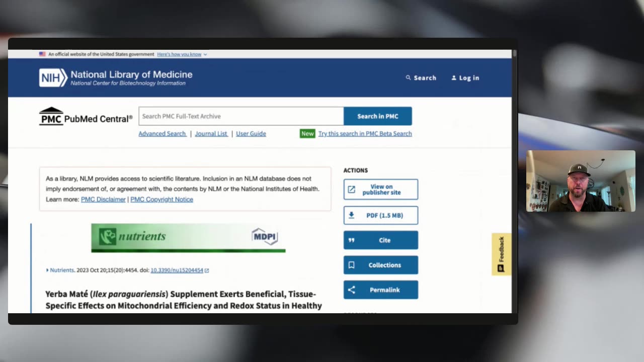
Task: Open the Search magnifier in the header
Action: (408, 77)
